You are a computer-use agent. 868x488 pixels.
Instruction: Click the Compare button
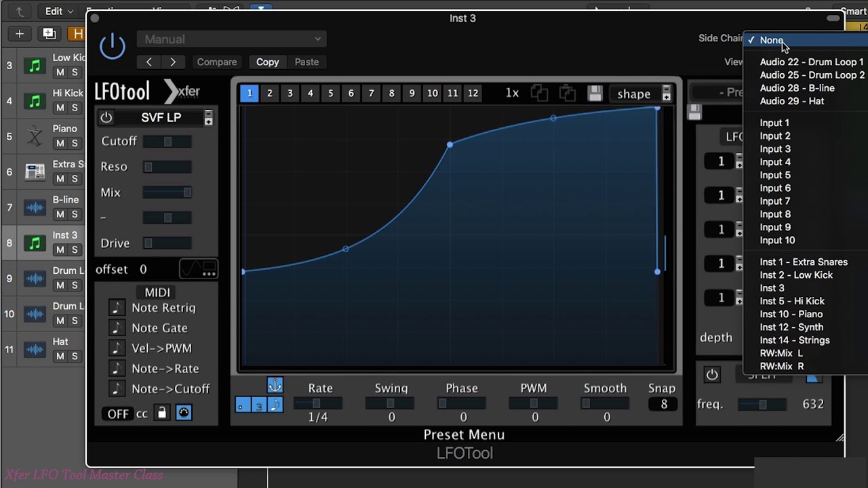coord(217,62)
